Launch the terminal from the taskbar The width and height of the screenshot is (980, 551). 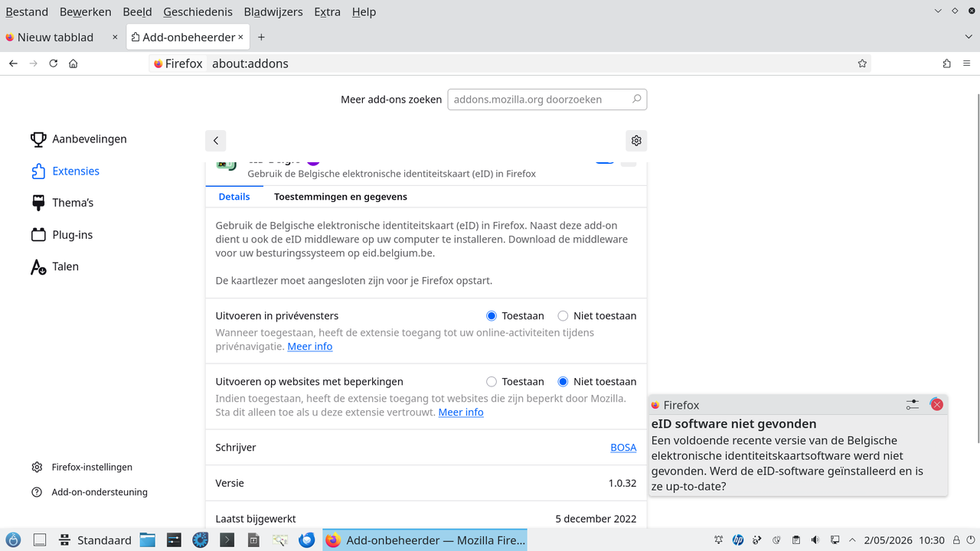point(227,540)
